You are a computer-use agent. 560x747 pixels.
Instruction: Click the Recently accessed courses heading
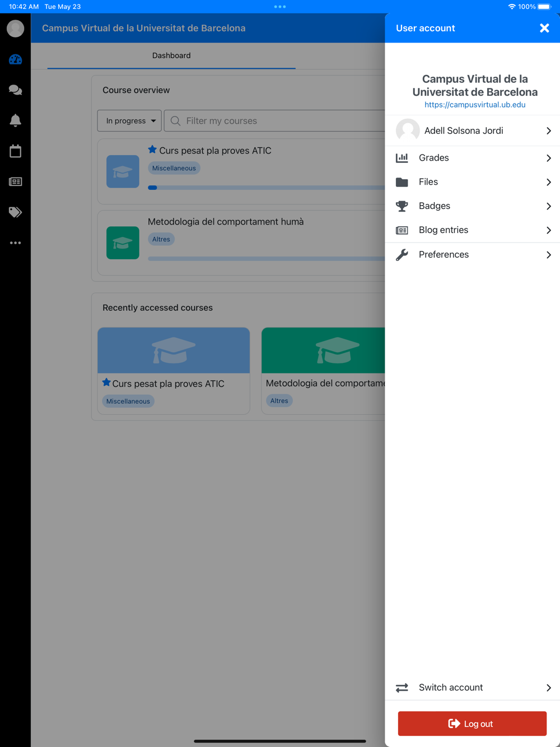click(157, 308)
